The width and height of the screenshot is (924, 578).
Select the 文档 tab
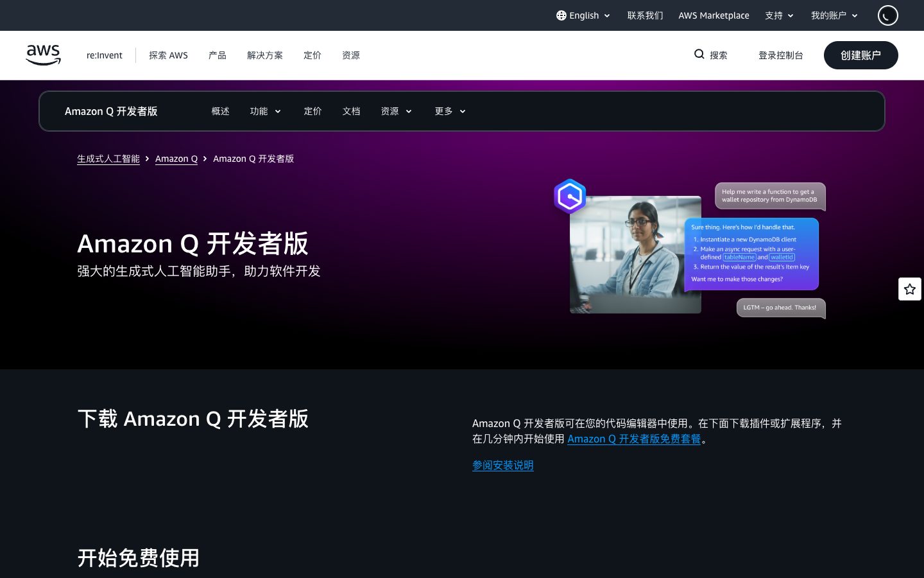pos(352,111)
